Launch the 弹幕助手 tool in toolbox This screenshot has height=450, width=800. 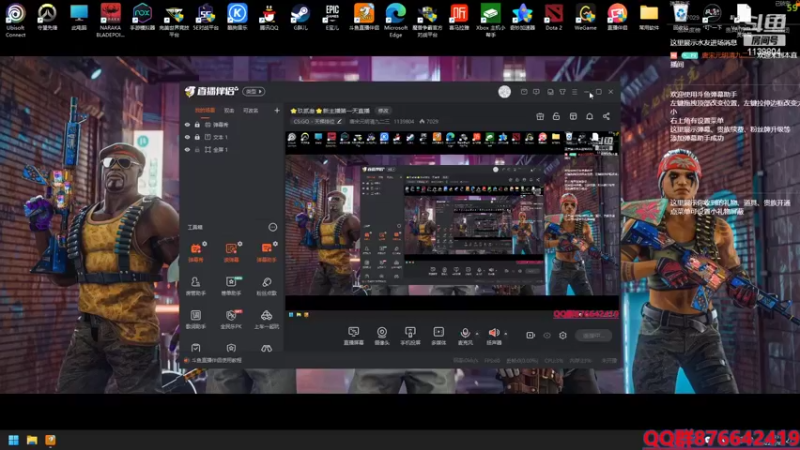tap(266, 253)
